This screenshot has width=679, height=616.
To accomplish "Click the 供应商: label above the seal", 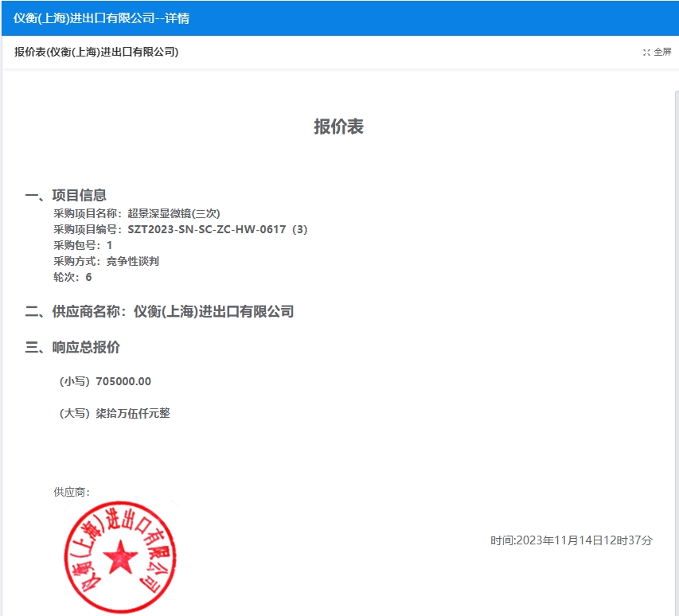I will coord(72,492).
